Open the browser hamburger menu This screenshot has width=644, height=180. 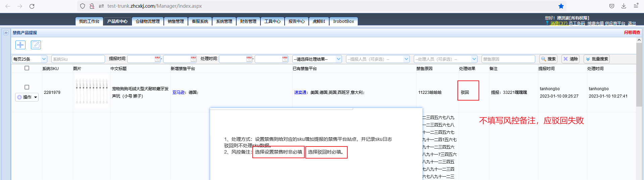click(636, 6)
